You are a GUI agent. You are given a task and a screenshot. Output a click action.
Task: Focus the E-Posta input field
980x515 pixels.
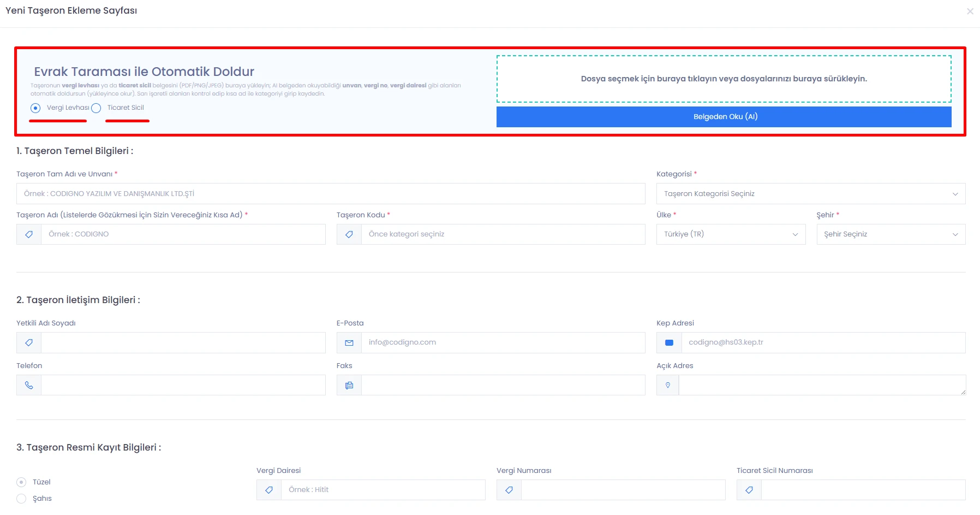pos(503,342)
